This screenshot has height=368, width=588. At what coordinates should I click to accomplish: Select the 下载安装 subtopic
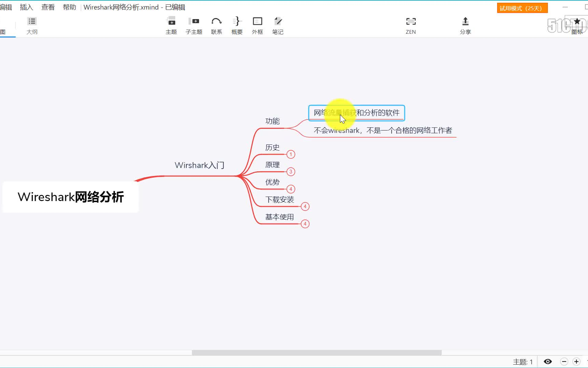point(279,200)
